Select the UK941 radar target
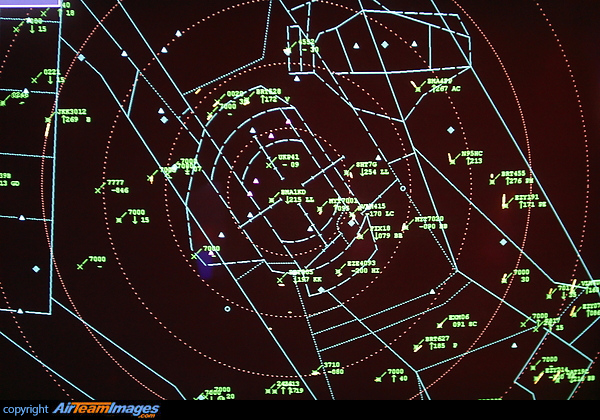This screenshot has height=420, width=600. [x=269, y=164]
